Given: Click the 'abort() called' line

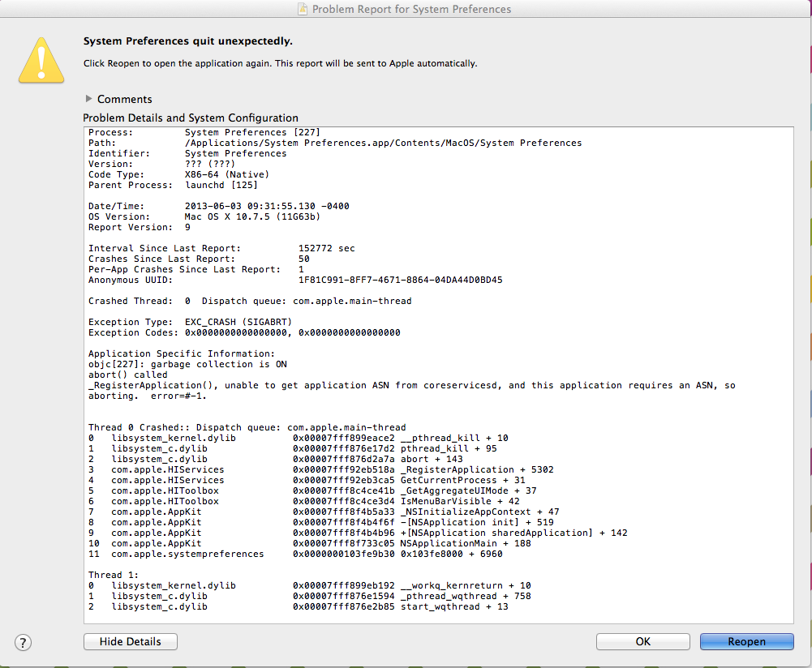Looking at the screenshot, I should tap(128, 375).
